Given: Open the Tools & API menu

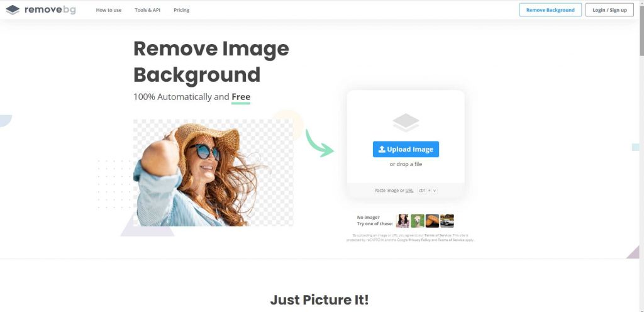Looking at the screenshot, I should [x=147, y=10].
